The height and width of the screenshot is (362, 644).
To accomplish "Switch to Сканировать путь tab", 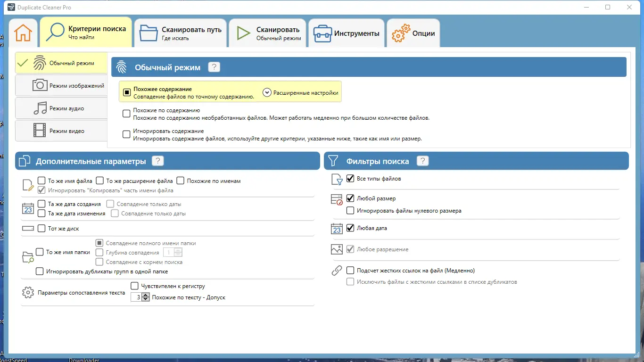I will tap(180, 33).
